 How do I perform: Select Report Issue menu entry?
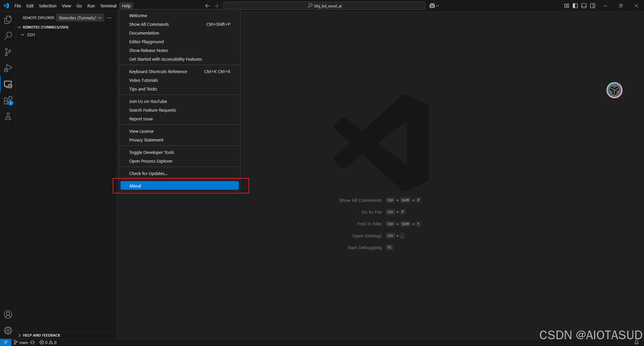179,119
